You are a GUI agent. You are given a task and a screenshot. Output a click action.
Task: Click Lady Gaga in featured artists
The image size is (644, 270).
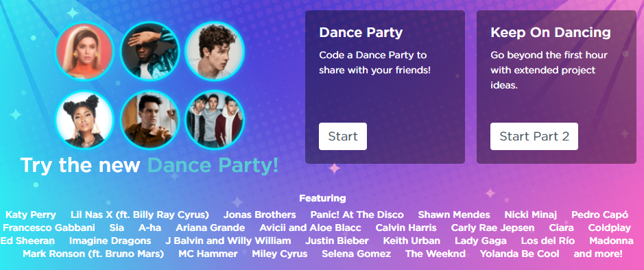[x=481, y=241]
